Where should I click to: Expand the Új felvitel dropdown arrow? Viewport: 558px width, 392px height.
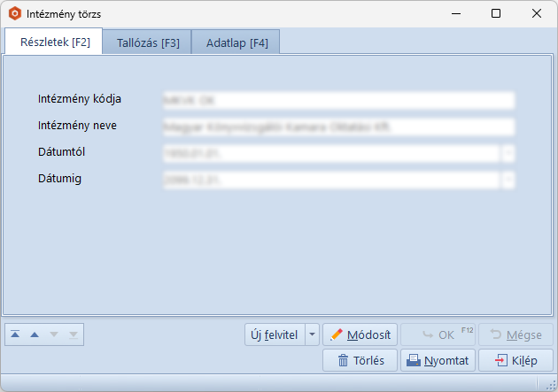coord(312,334)
